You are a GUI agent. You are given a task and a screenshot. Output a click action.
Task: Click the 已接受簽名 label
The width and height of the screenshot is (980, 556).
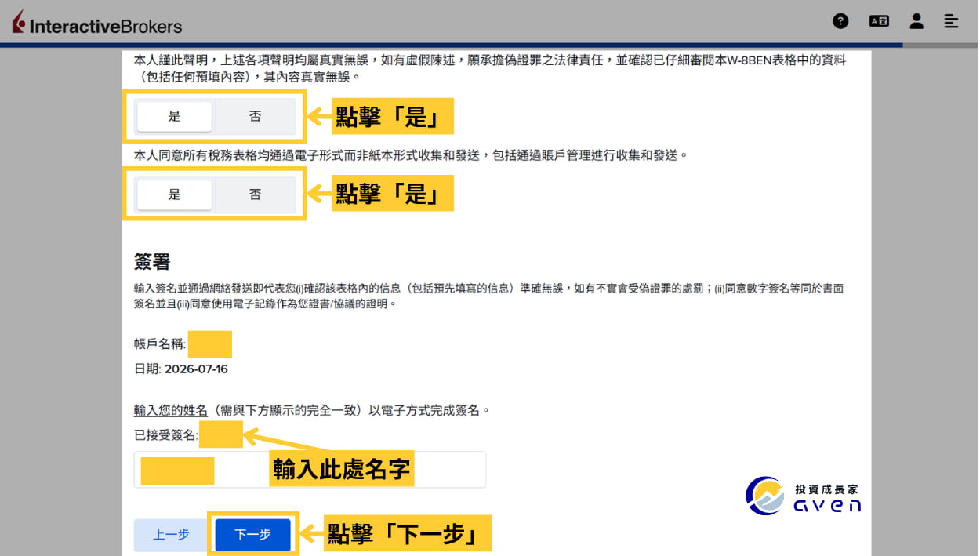pyautogui.click(x=166, y=434)
